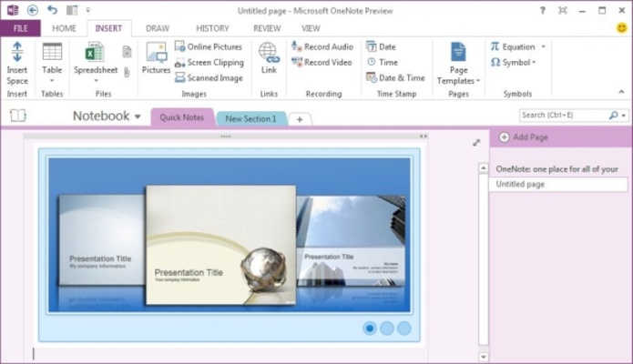The height and width of the screenshot is (364, 633).
Task: Insert an Equation
Action: tap(513, 46)
